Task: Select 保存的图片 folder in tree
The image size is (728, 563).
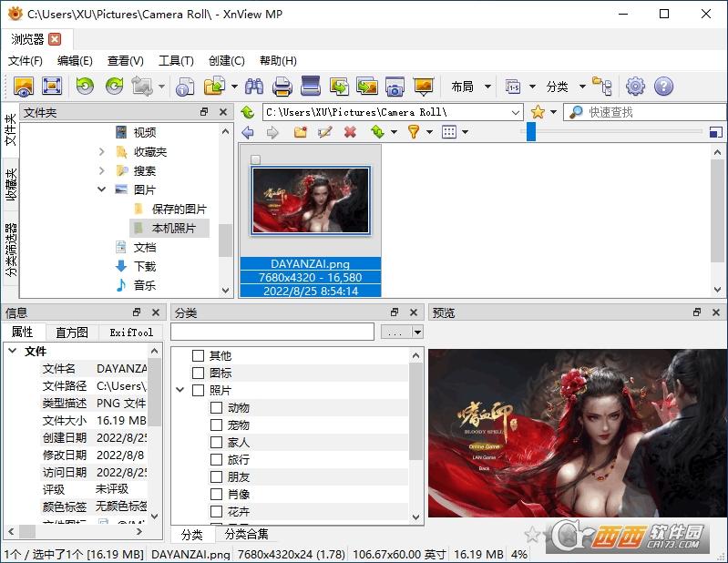Action: coord(179,209)
